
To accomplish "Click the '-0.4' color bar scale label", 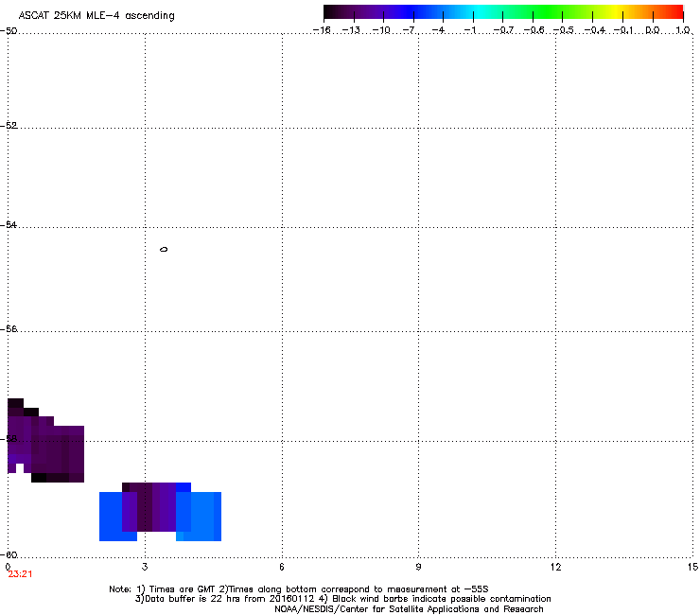I will 595,30.
